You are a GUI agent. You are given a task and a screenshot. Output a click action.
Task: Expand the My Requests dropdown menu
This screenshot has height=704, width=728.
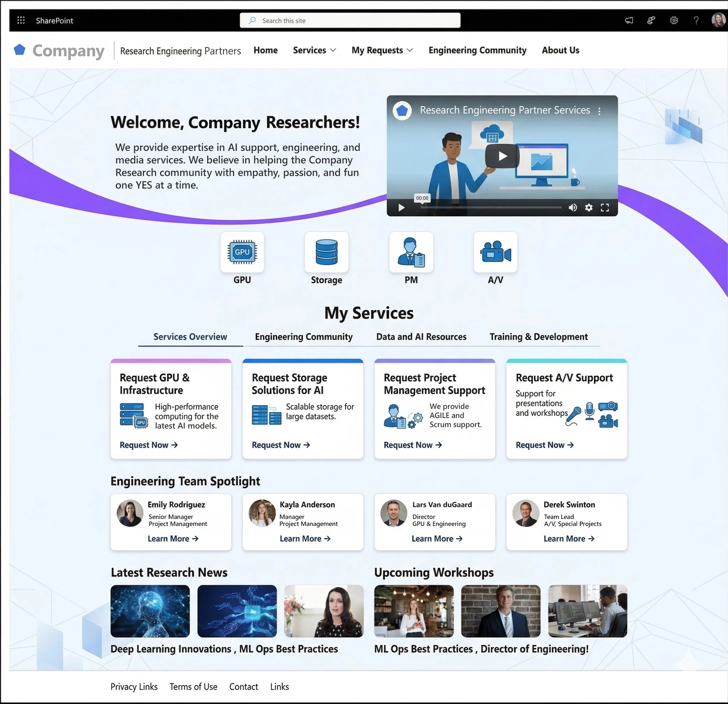(x=382, y=50)
